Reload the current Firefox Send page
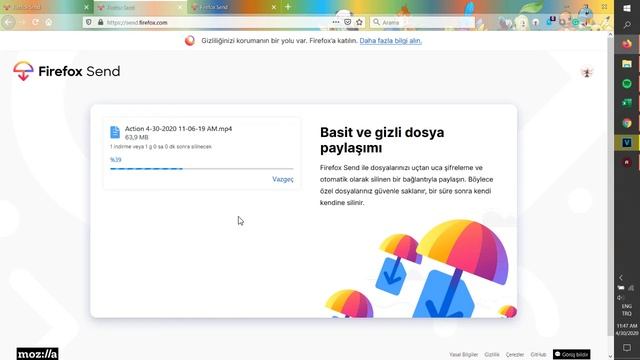The height and width of the screenshot is (360, 640). (x=36, y=22)
